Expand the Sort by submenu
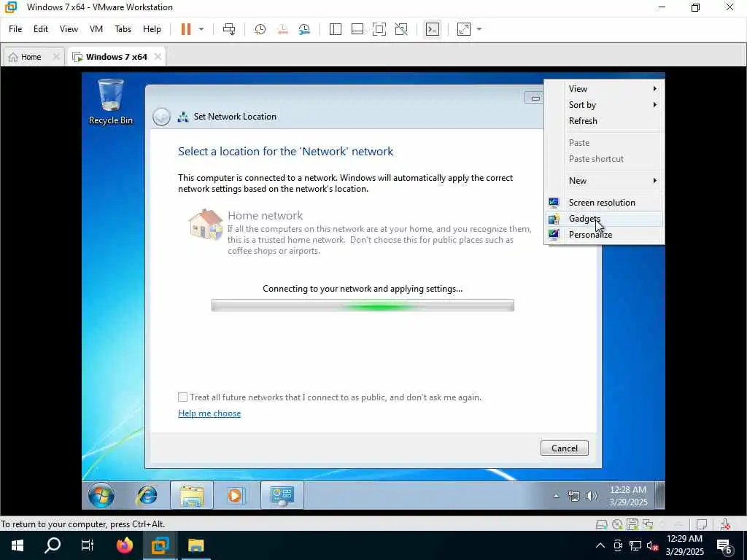 point(604,105)
